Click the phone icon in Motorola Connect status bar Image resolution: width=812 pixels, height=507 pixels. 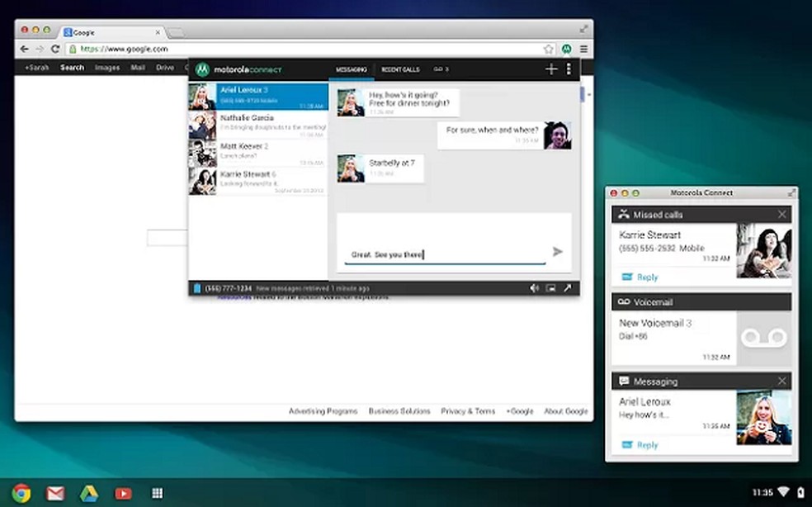[196, 288]
